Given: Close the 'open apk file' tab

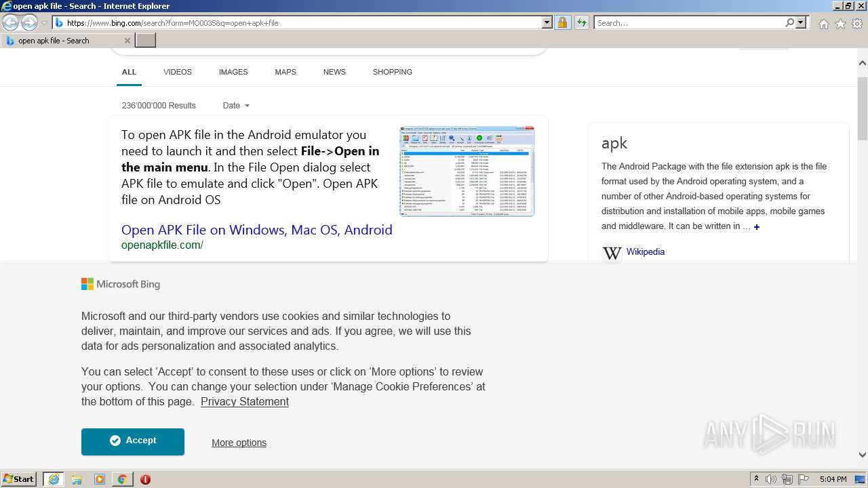Looking at the screenshot, I should click(127, 41).
